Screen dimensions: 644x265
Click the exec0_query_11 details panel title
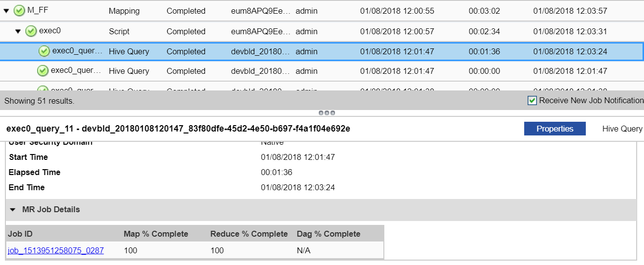click(x=178, y=129)
